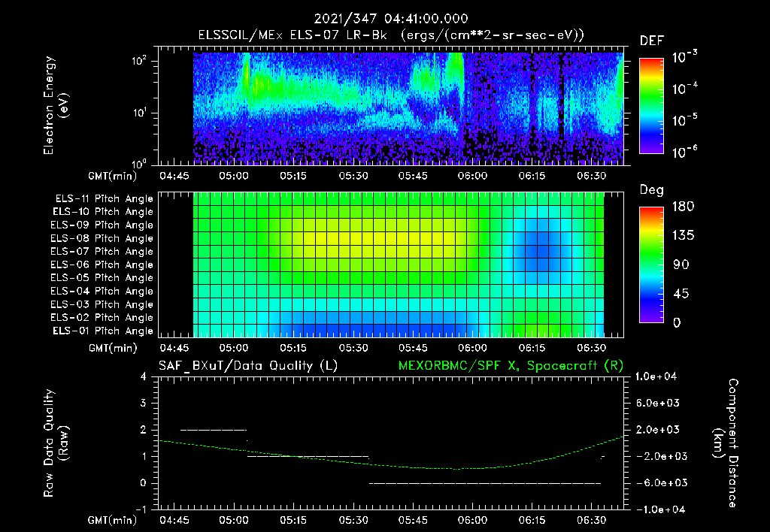Click the 6.0e+03 right axis tick
The width and height of the screenshot is (770, 532).
(x=658, y=403)
